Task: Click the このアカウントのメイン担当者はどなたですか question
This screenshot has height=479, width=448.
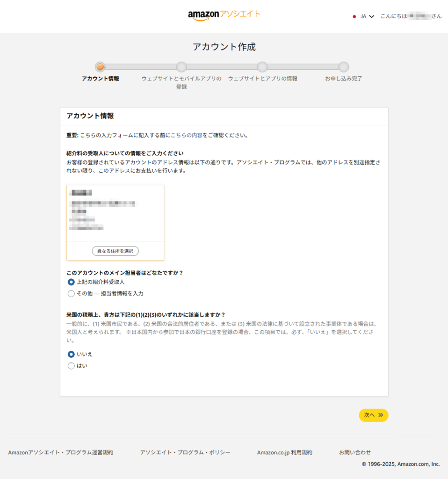Action: (x=124, y=273)
